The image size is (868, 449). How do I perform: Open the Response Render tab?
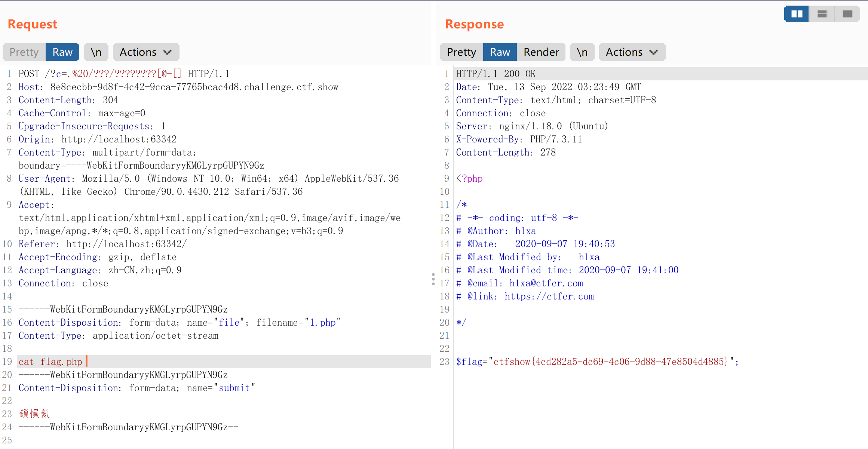541,52
